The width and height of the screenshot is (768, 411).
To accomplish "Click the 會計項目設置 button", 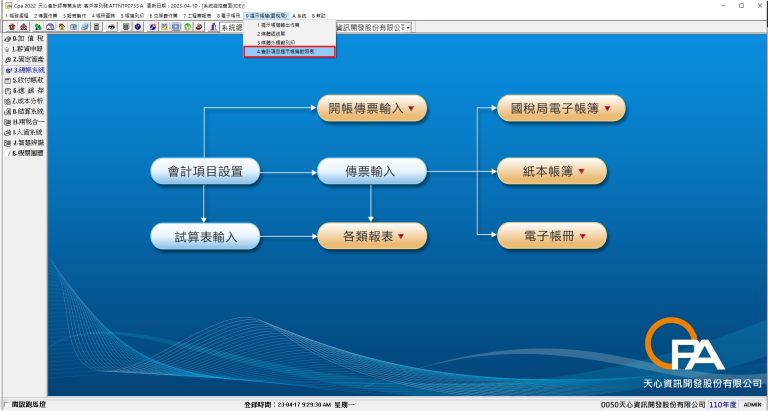I will click(204, 171).
